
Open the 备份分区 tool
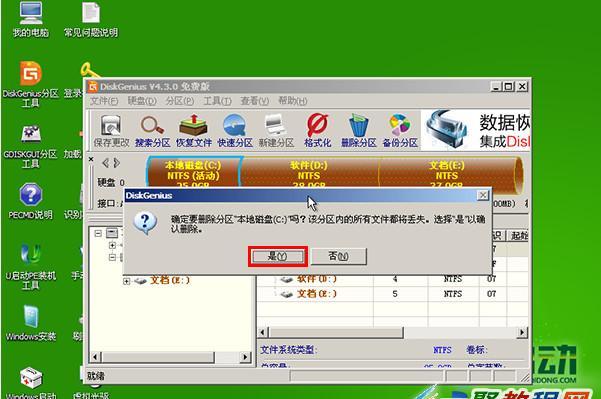click(400, 131)
